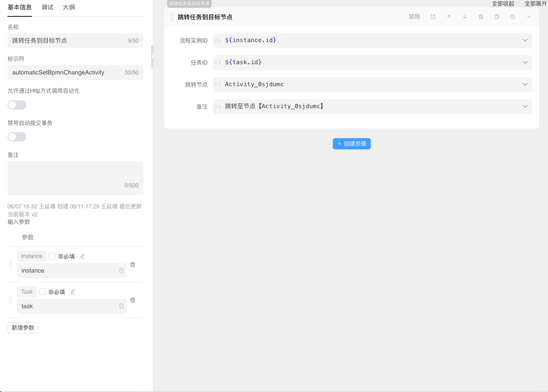Move the step up with the up arrow
This screenshot has width=548, height=392.
click(x=449, y=17)
